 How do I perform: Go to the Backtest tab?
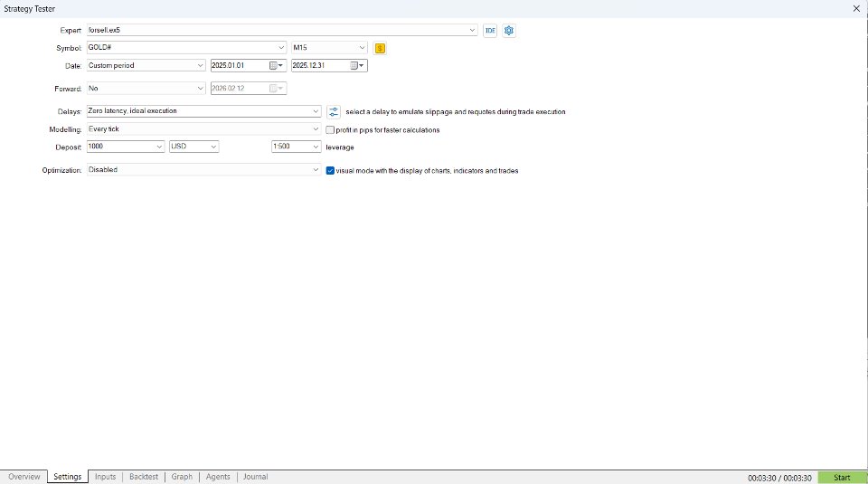click(144, 477)
